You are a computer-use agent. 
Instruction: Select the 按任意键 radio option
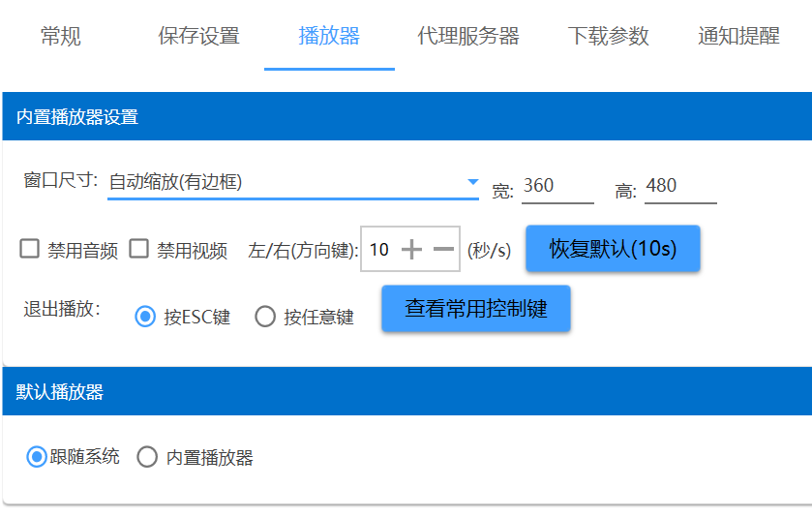tap(265, 316)
